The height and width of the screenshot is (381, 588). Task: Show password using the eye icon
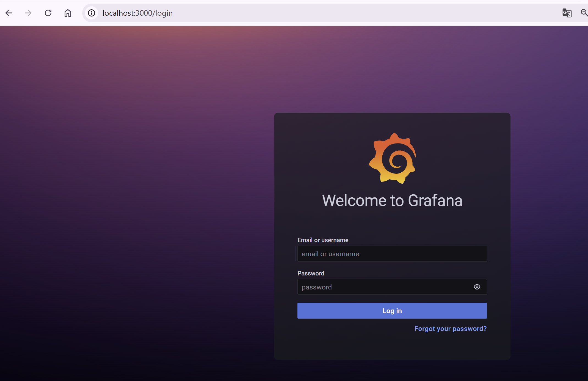pos(477,287)
